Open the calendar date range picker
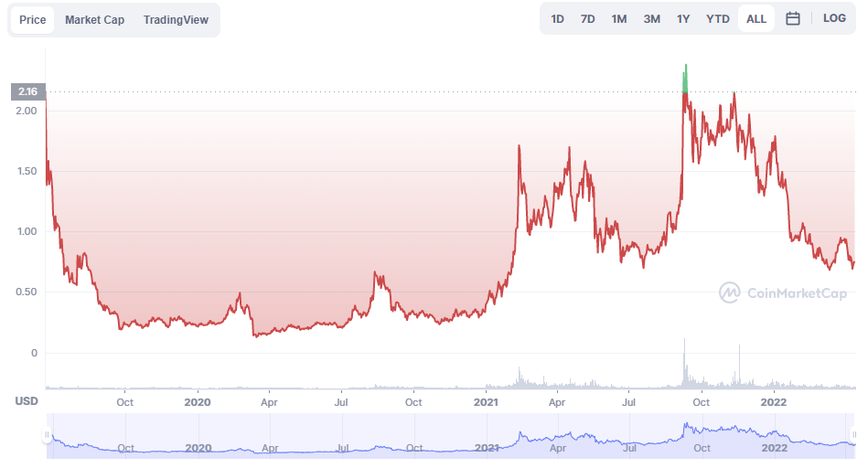Viewport: 868px width, 468px height. pos(793,18)
